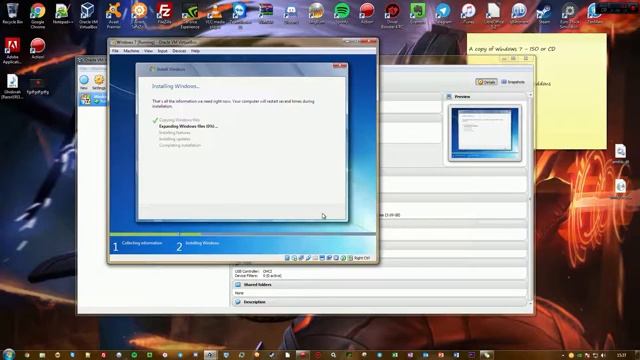640x360 pixels.
Task: Click 'Expanding Windows files' progress text
Action: [188, 127]
